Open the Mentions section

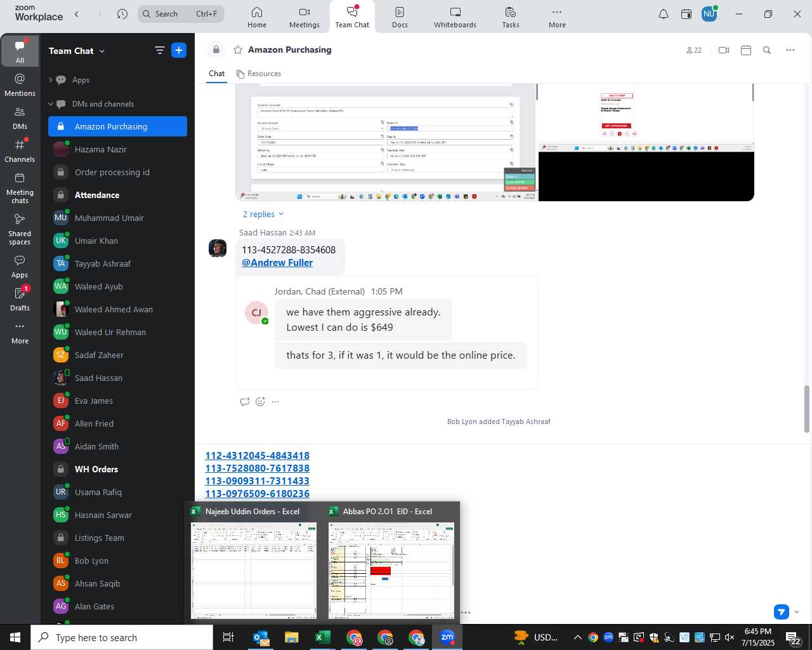coord(20,84)
